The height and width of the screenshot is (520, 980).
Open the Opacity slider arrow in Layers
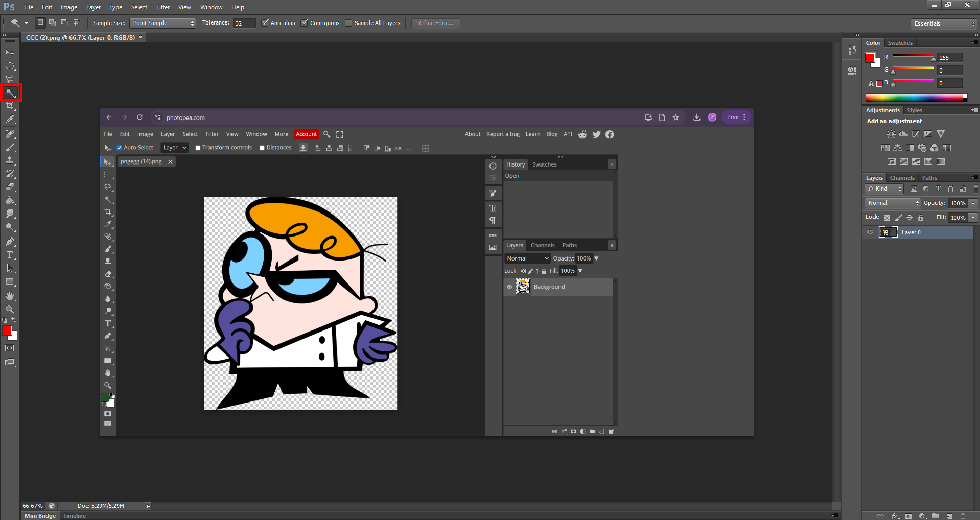[x=973, y=203]
